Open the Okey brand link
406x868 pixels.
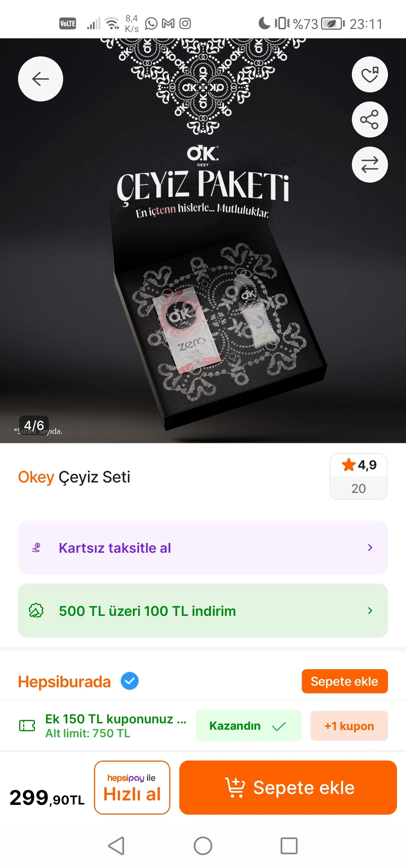tap(36, 477)
